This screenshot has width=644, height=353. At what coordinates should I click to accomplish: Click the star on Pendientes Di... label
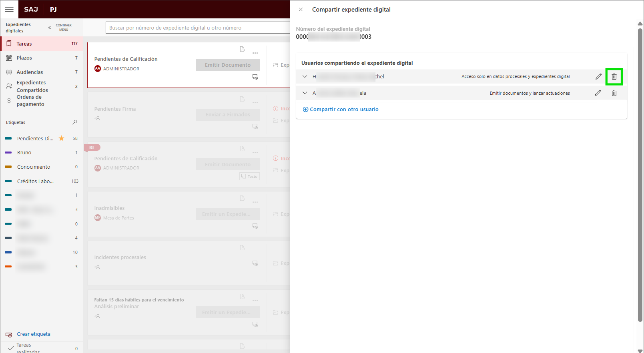62,138
